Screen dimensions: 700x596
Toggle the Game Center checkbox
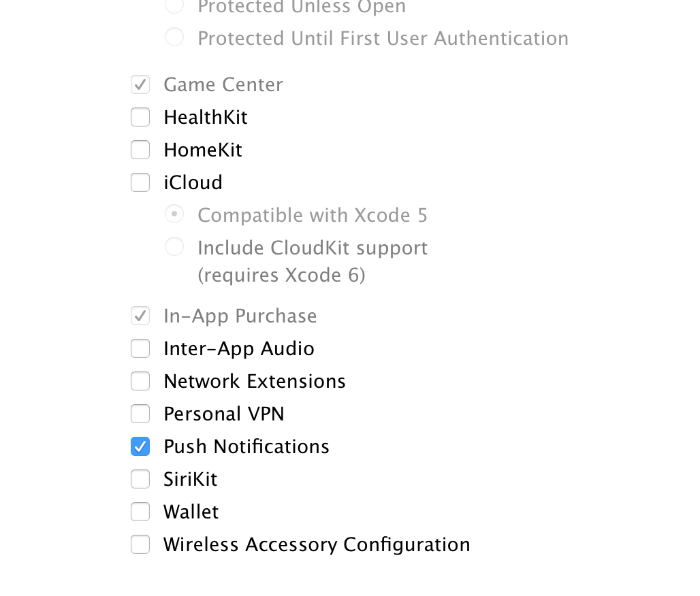[140, 84]
